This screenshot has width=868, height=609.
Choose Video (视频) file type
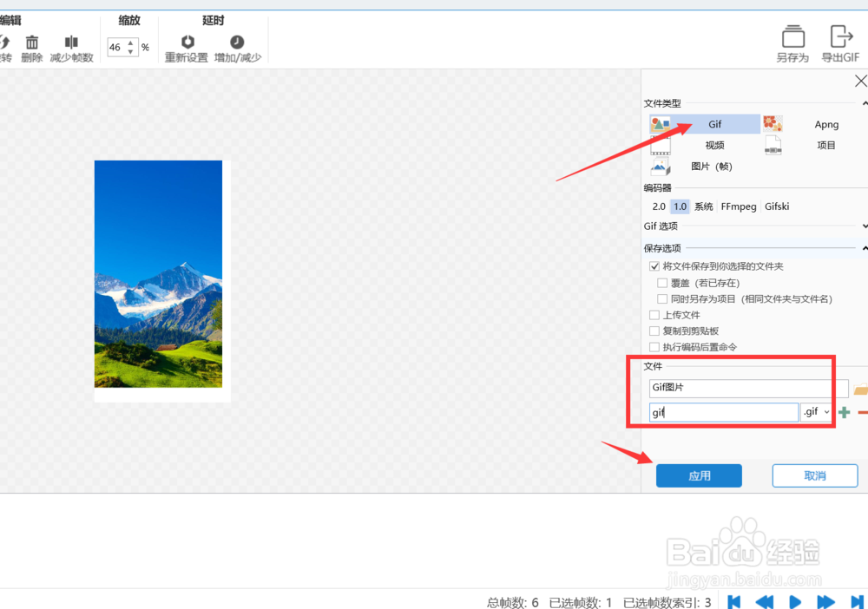(705, 145)
